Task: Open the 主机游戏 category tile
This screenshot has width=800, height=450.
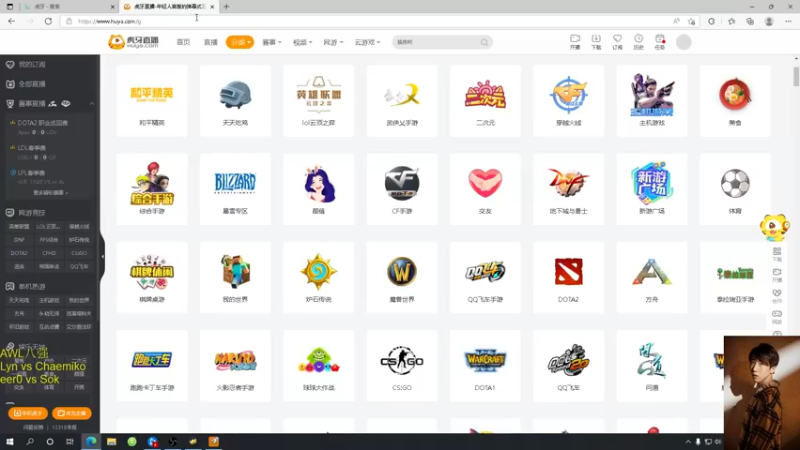Action: (x=652, y=101)
